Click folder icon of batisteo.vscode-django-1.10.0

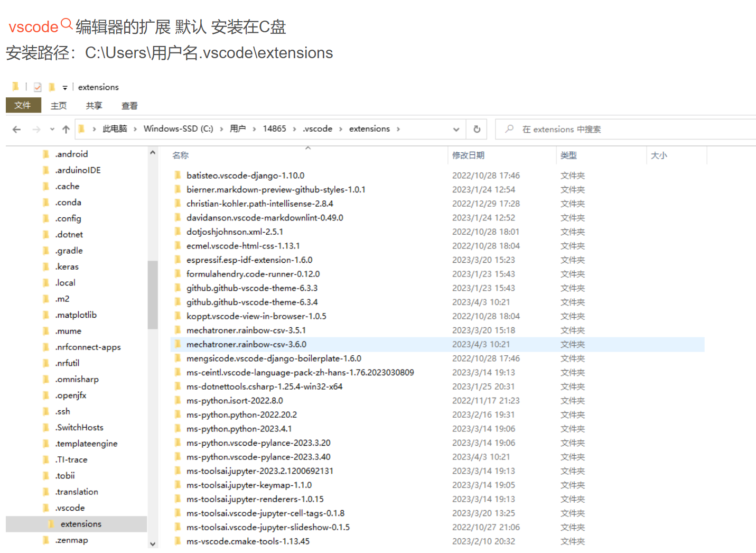tap(178, 175)
